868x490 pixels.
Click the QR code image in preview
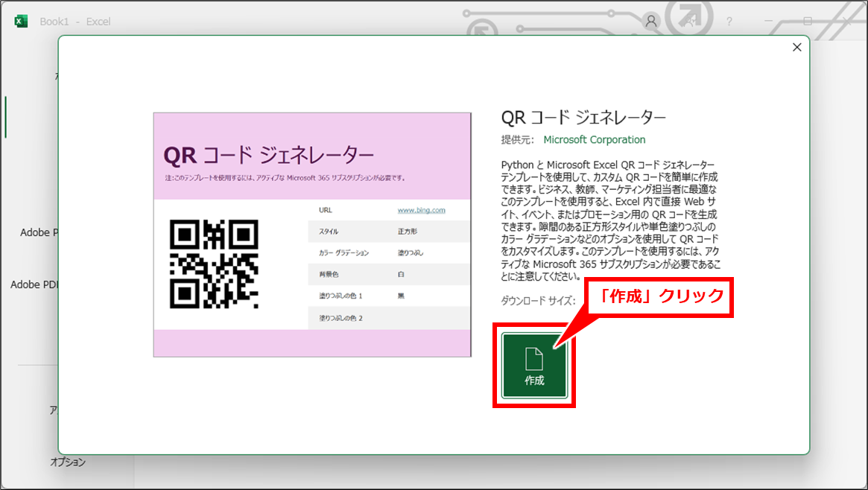coord(214,264)
